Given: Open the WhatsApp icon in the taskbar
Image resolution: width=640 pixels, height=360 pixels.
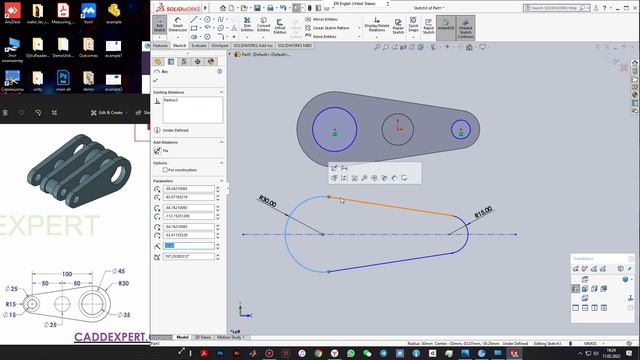Looking at the screenshot, I should point(351,353).
